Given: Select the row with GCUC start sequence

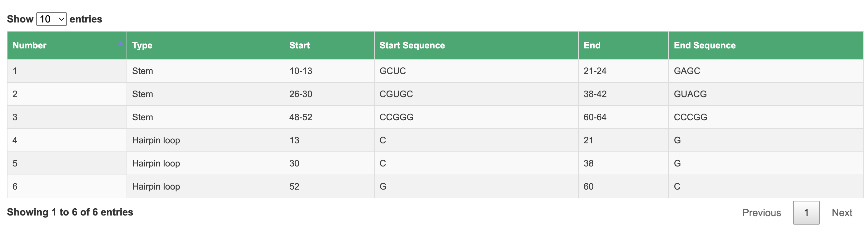Looking at the screenshot, I should (x=435, y=71).
